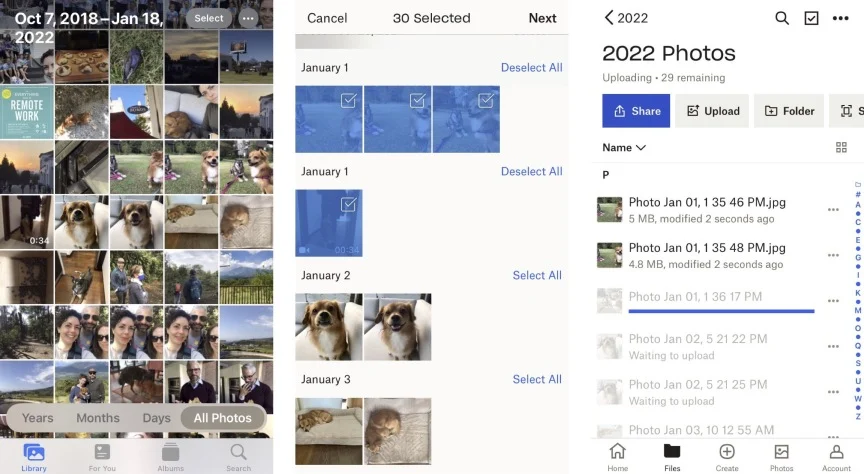Open the Albums icon in Photos app
The height and width of the screenshot is (474, 864).
[x=170, y=455]
